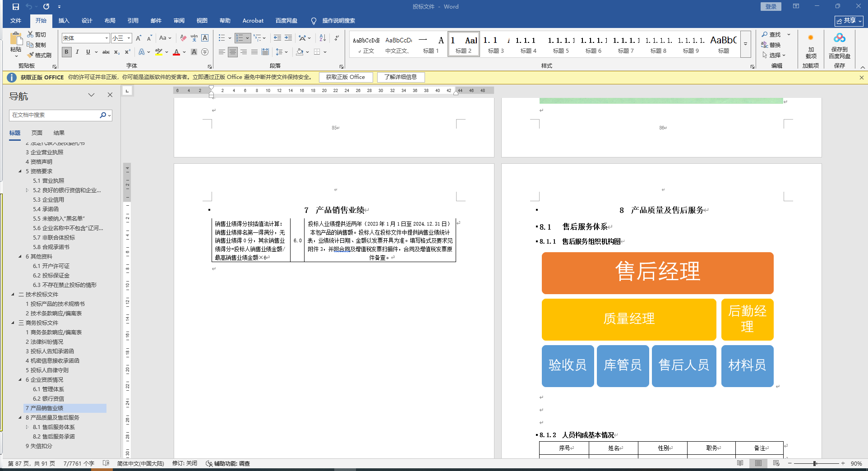Click the 了解详细信息 button
The width and height of the screenshot is (868, 471).
[401, 77]
